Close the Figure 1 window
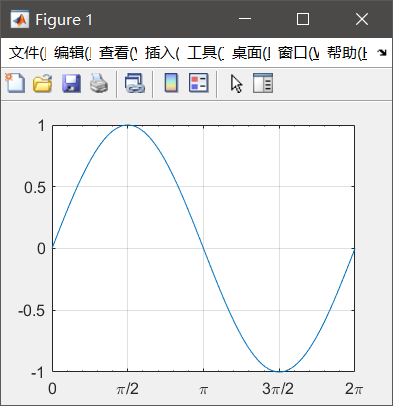393x406 pixels. [362, 19]
